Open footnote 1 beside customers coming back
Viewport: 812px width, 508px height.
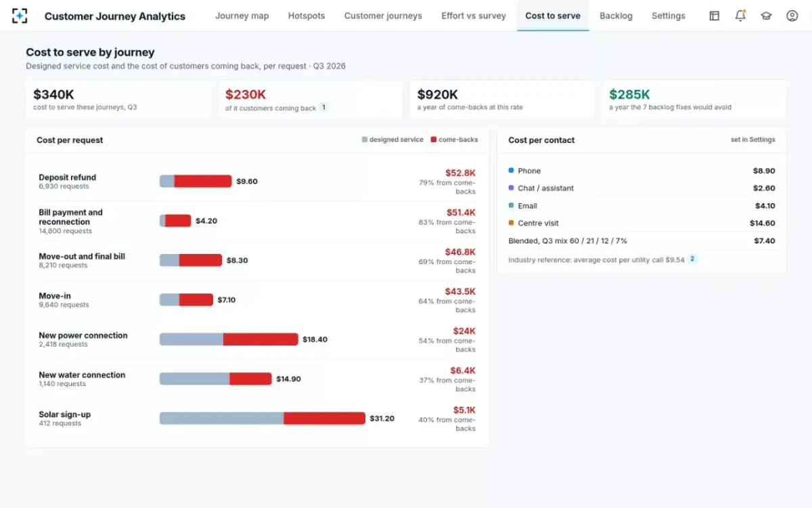click(323, 107)
